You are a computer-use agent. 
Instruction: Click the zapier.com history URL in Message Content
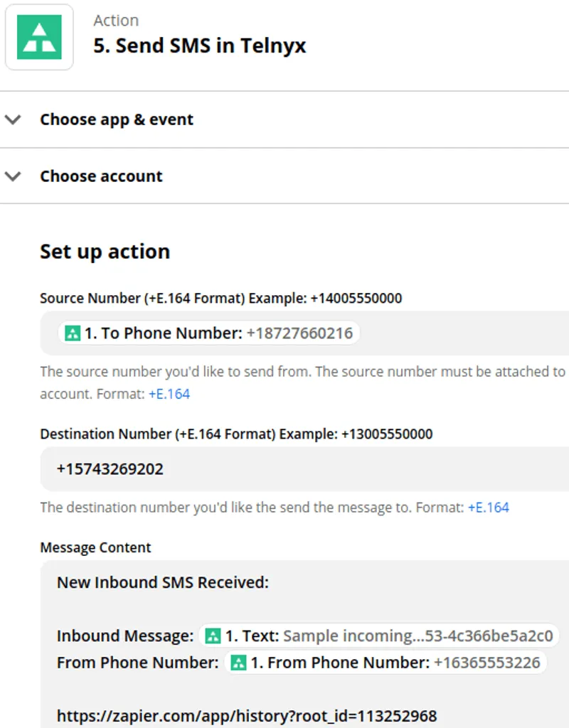[x=245, y=715]
